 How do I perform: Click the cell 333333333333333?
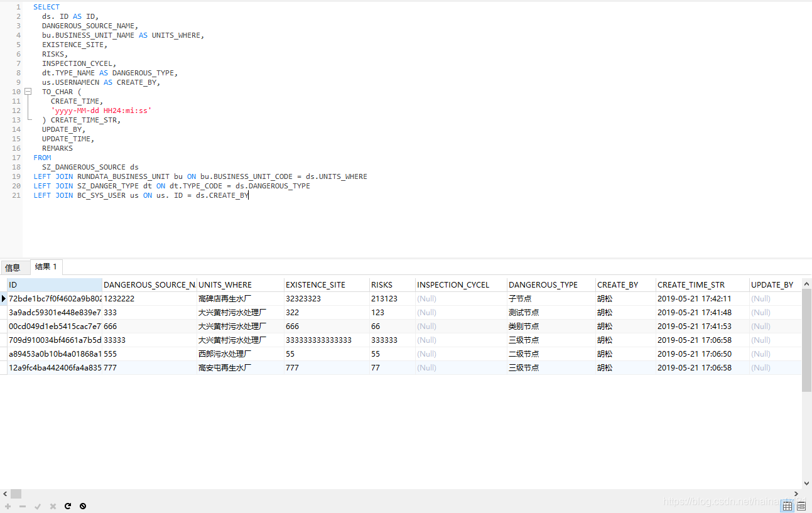click(327, 340)
